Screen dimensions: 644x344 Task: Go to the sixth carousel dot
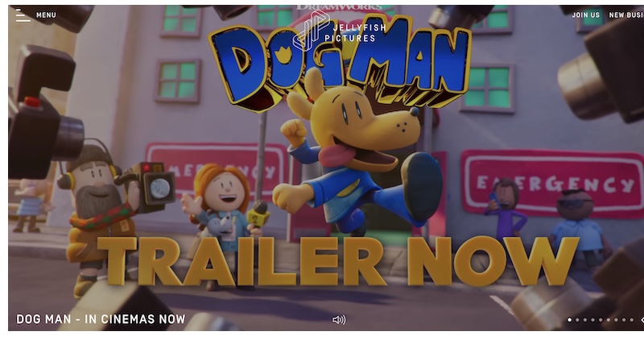pyautogui.click(x=609, y=320)
